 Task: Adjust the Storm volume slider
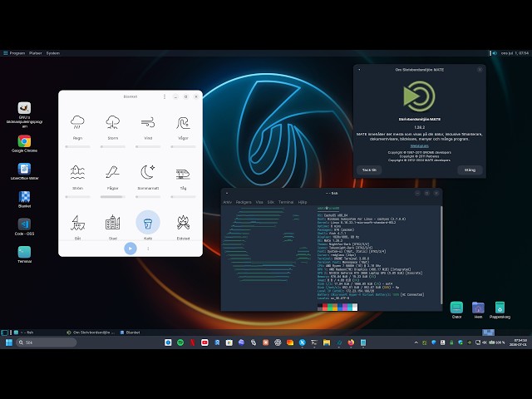pyautogui.click(x=113, y=146)
